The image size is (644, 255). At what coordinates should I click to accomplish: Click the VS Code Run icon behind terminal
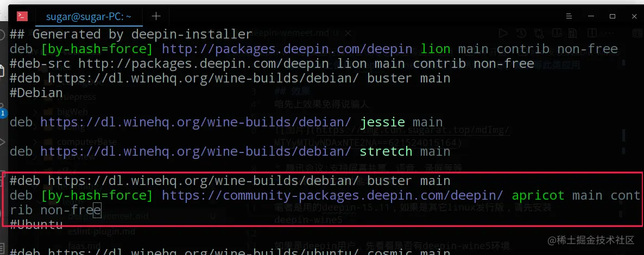pyautogui.click(x=503, y=33)
